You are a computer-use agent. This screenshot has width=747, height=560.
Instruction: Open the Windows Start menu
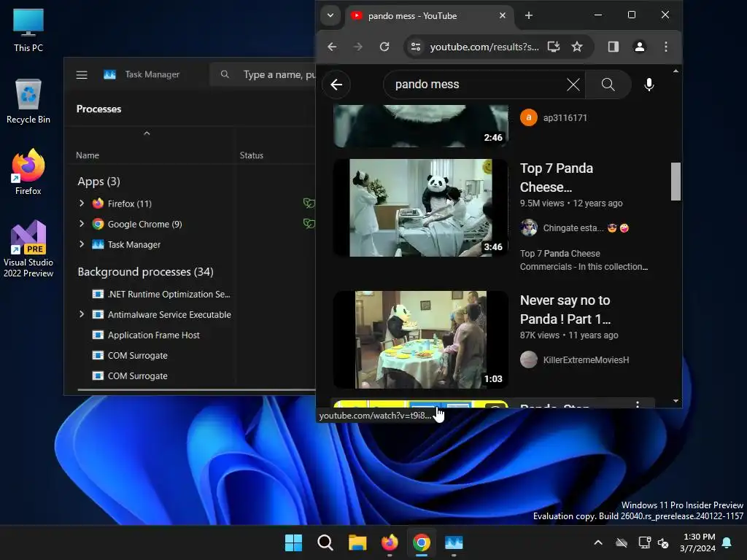click(x=293, y=542)
